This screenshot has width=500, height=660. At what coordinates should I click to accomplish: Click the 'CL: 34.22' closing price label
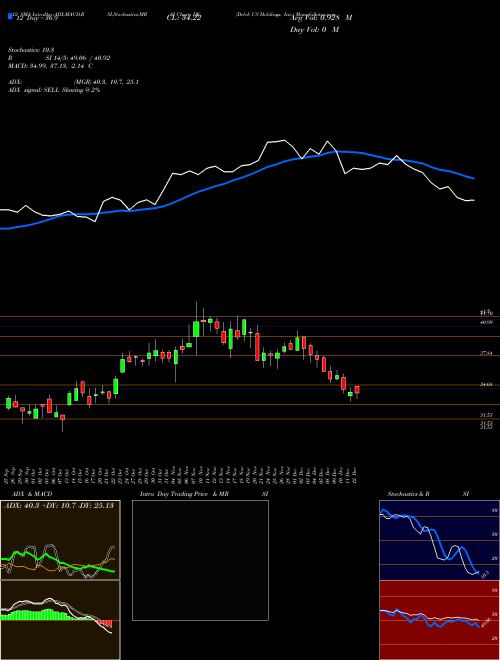[x=184, y=17]
